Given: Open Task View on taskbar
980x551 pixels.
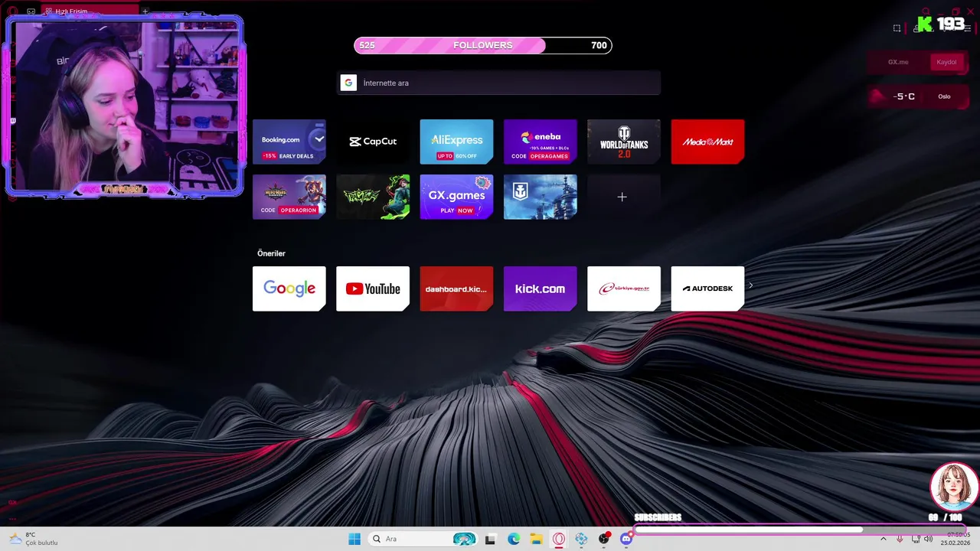Looking at the screenshot, I should [491, 539].
